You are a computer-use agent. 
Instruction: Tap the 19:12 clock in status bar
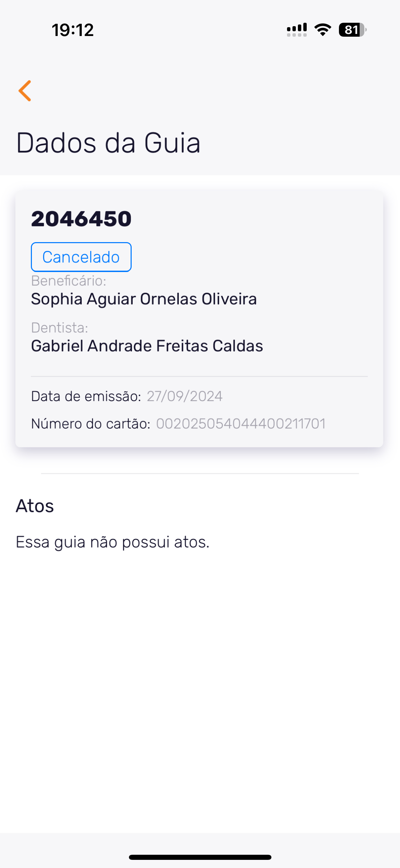(73, 30)
